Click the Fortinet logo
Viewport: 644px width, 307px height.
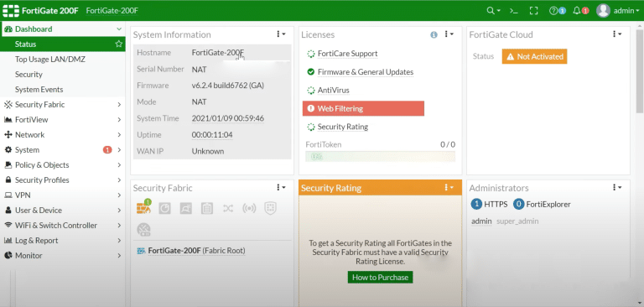point(11,11)
